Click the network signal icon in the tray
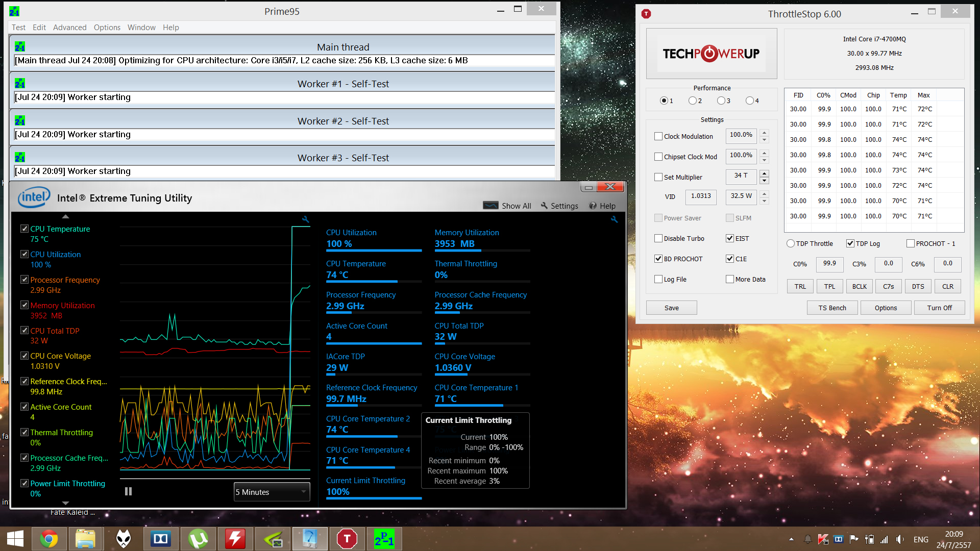 pyautogui.click(x=884, y=539)
